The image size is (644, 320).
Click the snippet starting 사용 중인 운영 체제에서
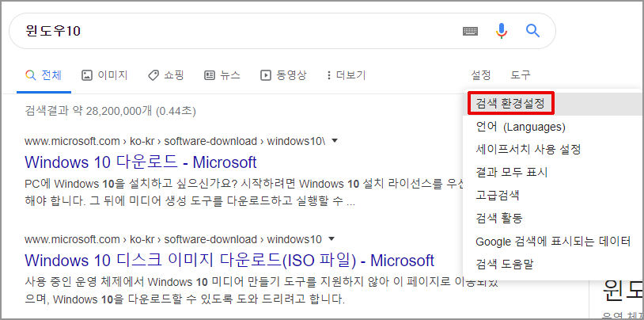[261, 290]
